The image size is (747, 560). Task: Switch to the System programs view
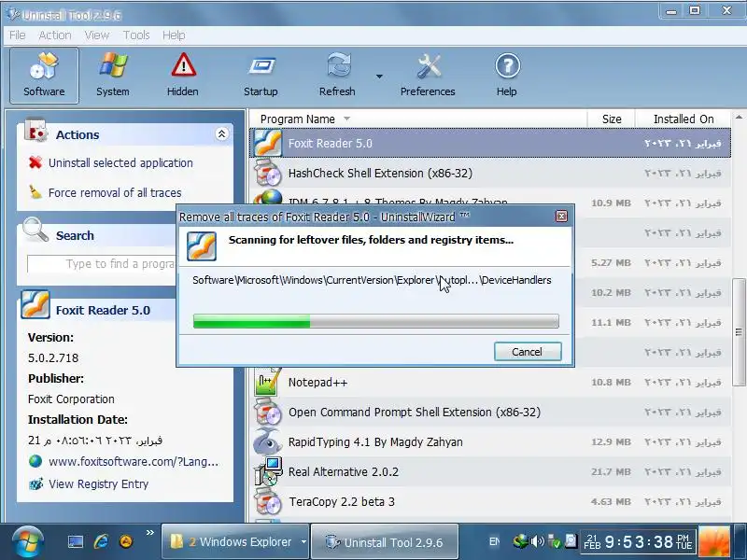(113, 76)
